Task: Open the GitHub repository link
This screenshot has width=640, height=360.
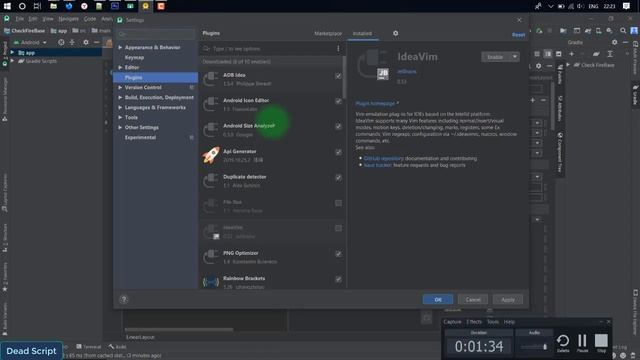Action: click(384, 158)
